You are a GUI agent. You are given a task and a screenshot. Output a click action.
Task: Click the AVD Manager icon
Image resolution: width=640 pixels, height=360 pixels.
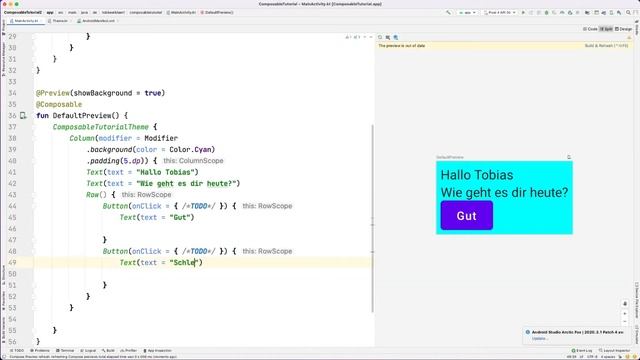pyautogui.click(x=611, y=13)
